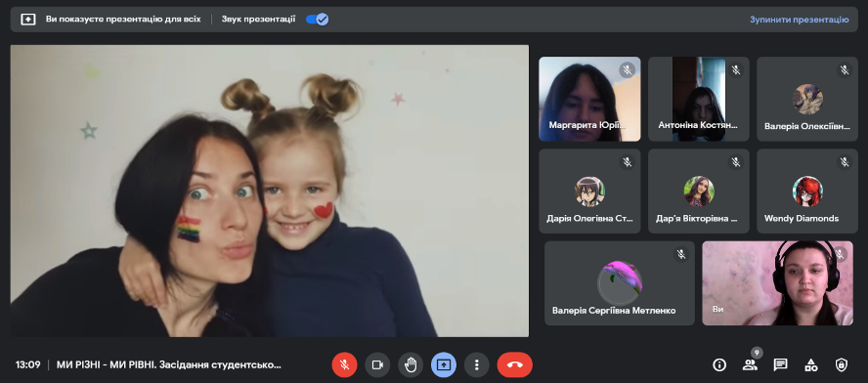Open the chat panel icon
Viewport: 868px width, 383px height.
tap(781, 364)
